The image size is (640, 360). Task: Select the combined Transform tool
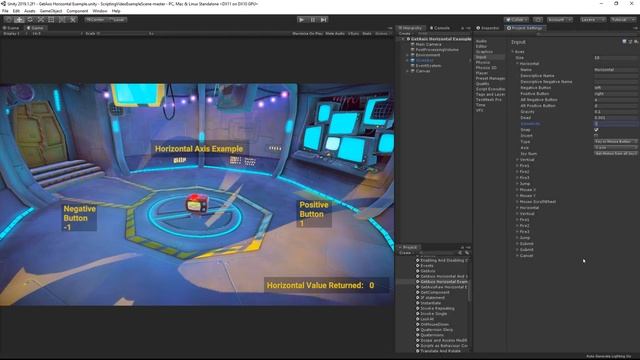click(62, 20)
